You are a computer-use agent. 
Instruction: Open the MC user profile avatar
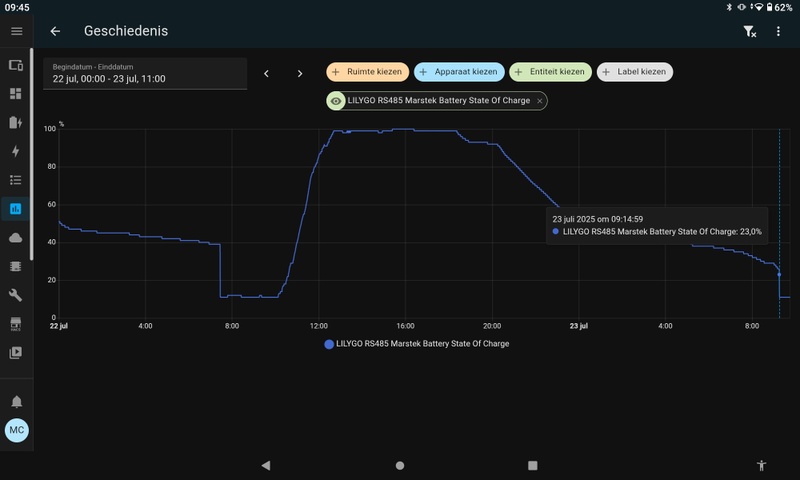(x=16, y=430)
